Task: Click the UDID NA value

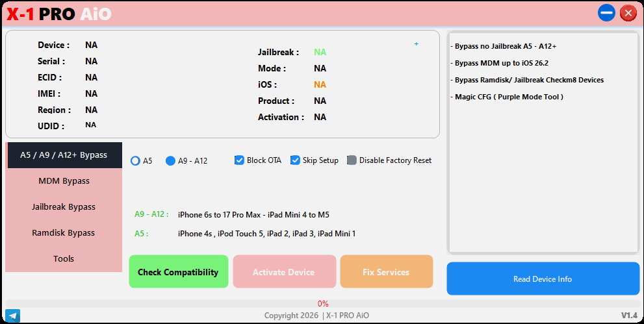Action: [91, 125]
